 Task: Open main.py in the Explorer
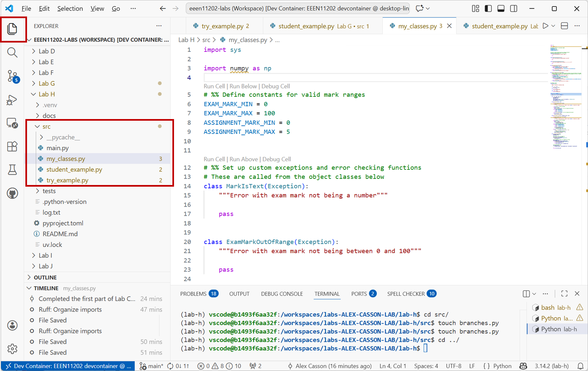[58, 148]
